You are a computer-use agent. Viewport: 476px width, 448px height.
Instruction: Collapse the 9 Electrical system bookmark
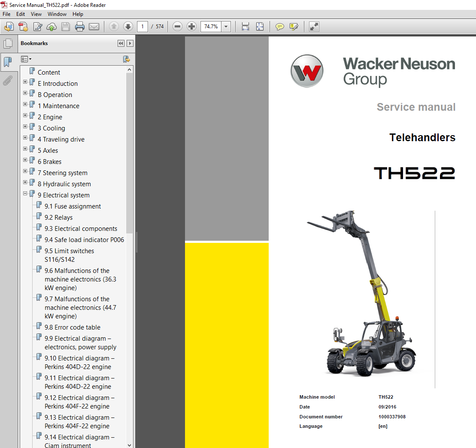coord(25,194)
